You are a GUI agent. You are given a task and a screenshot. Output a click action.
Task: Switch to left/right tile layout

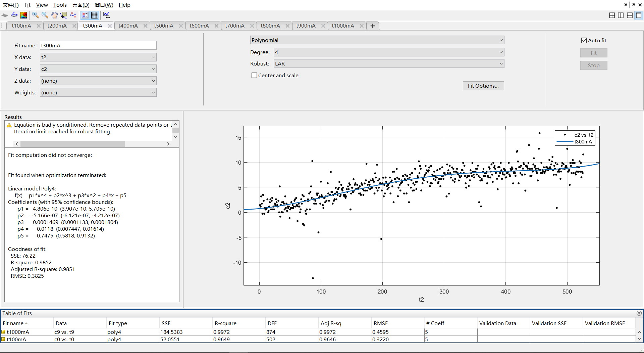tap(621, 15)
